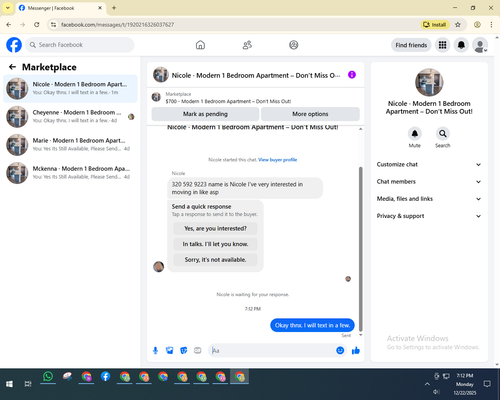This screenshot has width=500, height=400.
Task: Open the Friends icon in top navigation
Action: pos(247,45)
